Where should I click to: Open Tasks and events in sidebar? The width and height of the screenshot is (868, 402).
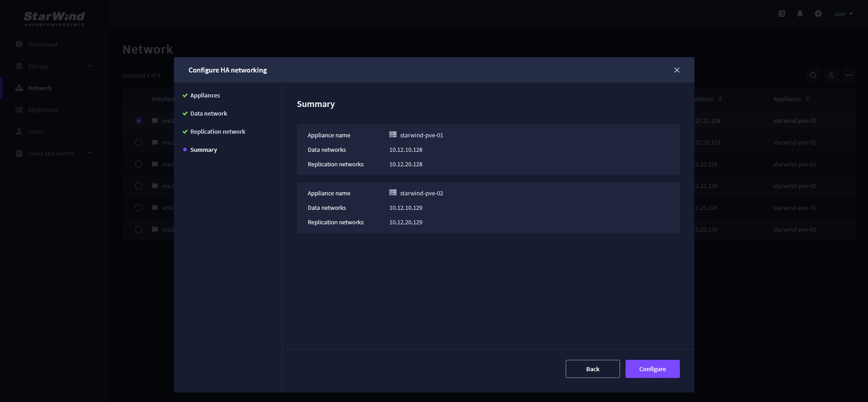pos(51,153)
